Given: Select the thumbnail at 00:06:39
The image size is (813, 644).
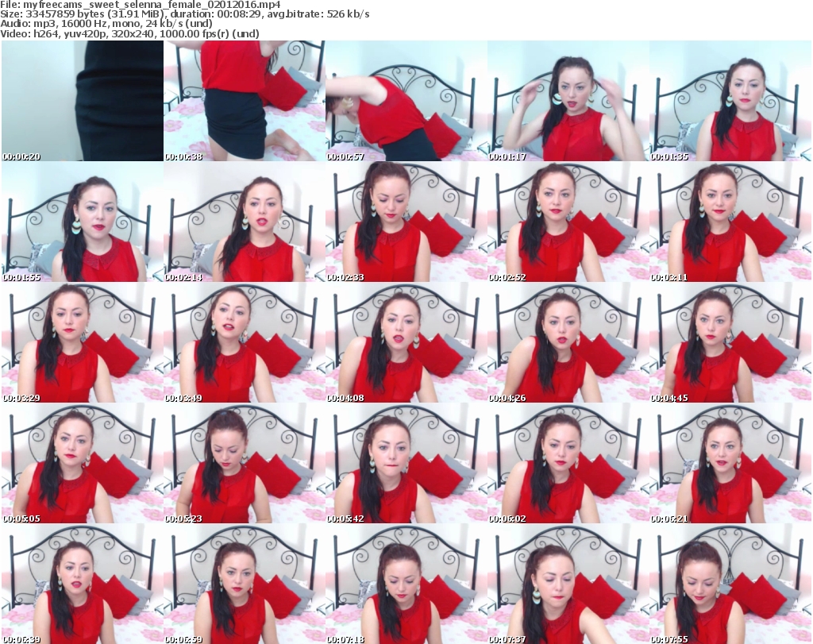Looking at the screenshot, I should click(x=83, y=584).
